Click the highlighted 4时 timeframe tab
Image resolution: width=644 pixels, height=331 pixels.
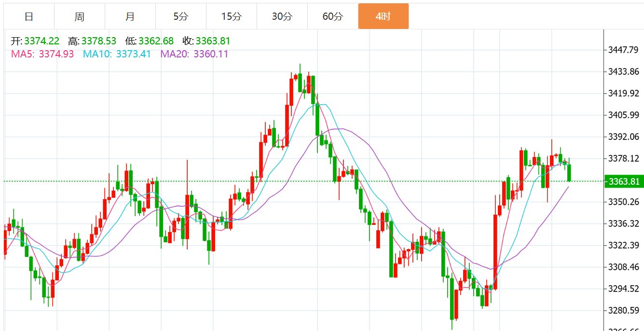click(x=384, y=16)
